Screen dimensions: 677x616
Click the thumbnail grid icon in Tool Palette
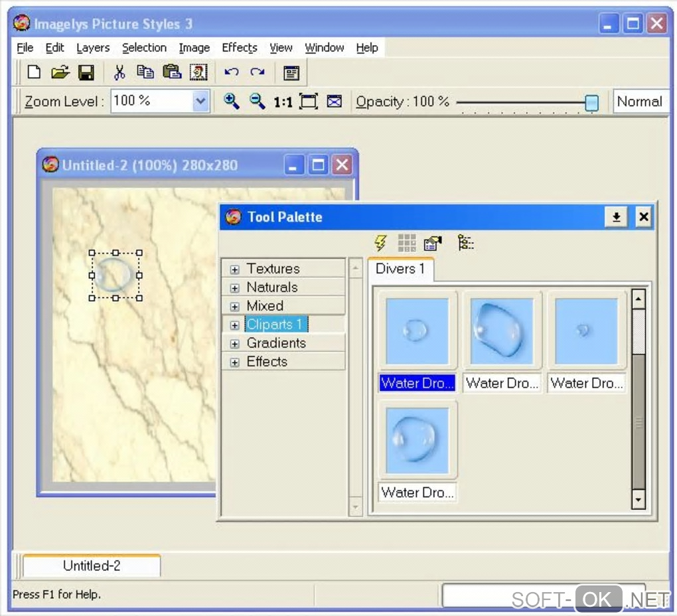click(x=407, y=243)
